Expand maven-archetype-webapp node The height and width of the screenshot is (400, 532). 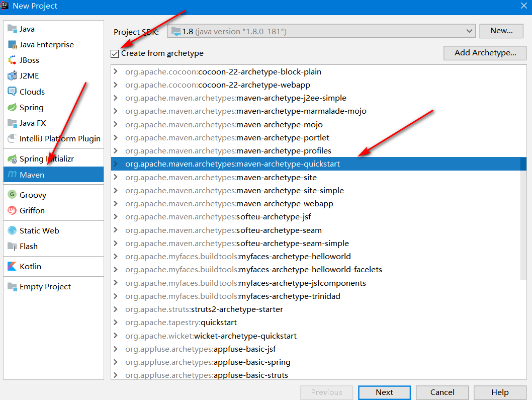pos(116,203)
